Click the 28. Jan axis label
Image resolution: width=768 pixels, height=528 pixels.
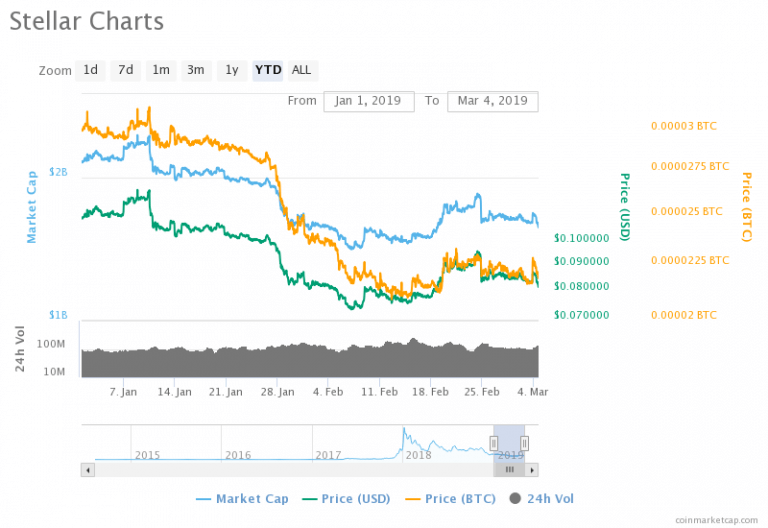point(277,392)
